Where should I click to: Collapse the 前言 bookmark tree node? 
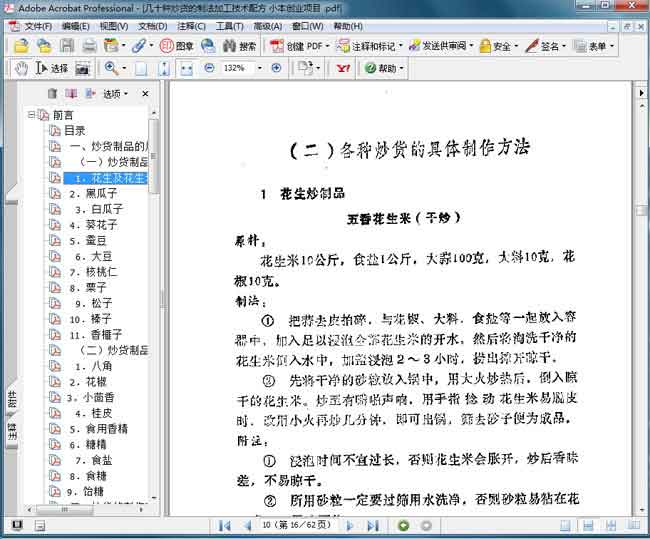(31, 115)
